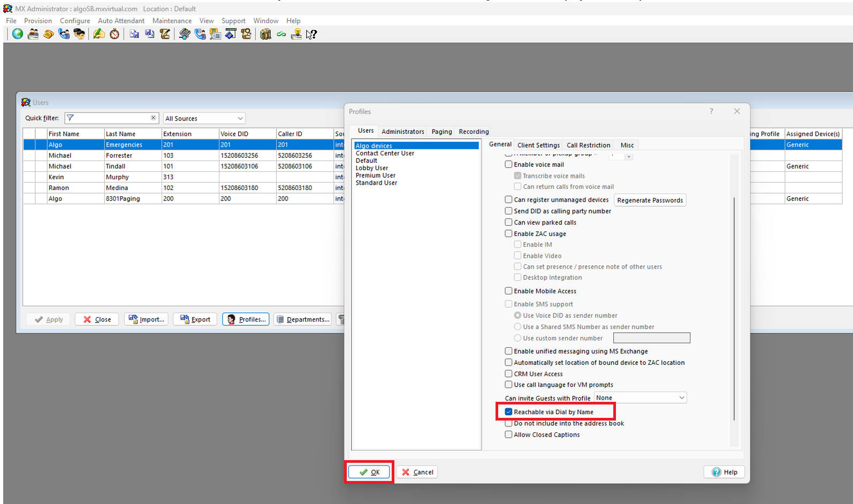Click the hand with green pen icon
This screenshot has width=853, height=504.
point(99,34)
